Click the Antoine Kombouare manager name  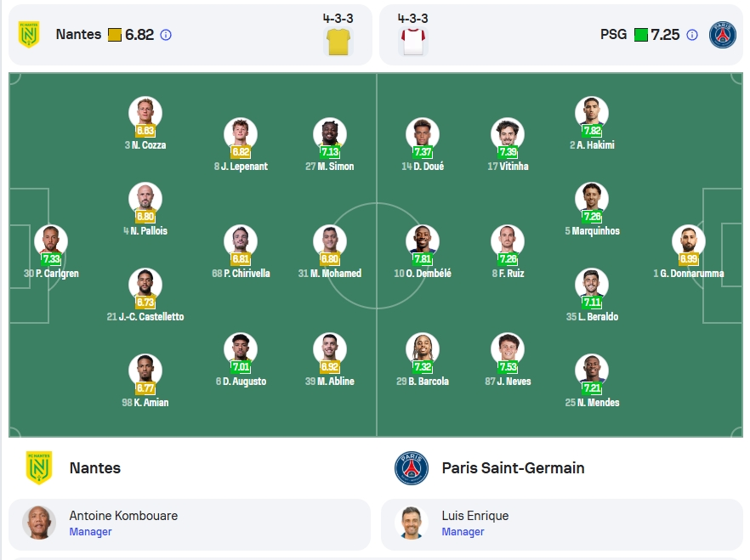[123, 516]
